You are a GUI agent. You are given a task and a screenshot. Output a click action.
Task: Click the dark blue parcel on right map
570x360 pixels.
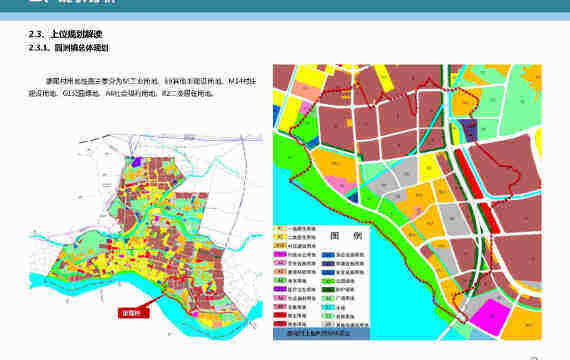click(x=468, y=130)
